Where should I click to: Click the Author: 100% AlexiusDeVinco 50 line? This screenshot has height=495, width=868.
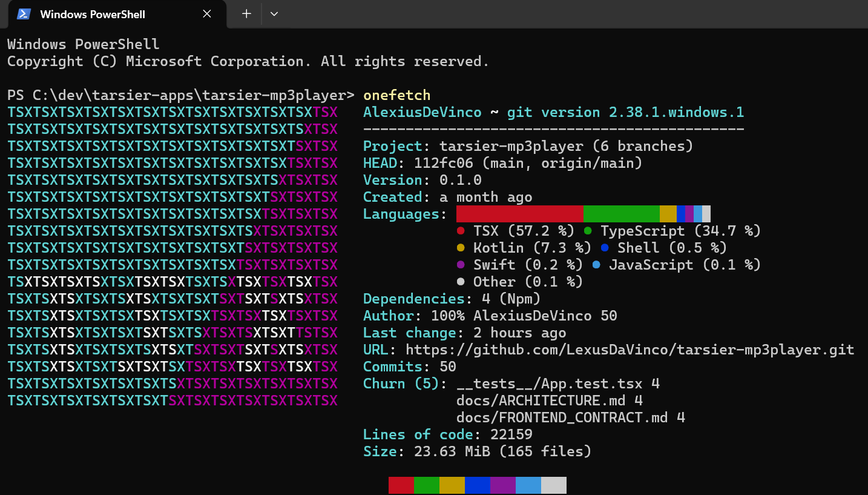(490, 316)
